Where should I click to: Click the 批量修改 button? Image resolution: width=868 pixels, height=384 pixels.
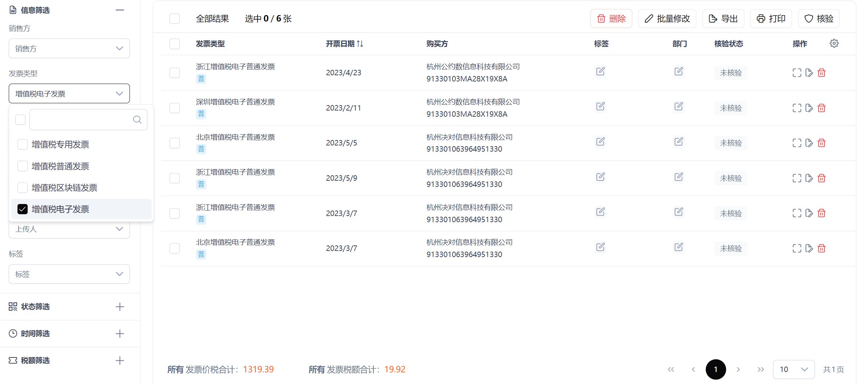pos(667,19)
